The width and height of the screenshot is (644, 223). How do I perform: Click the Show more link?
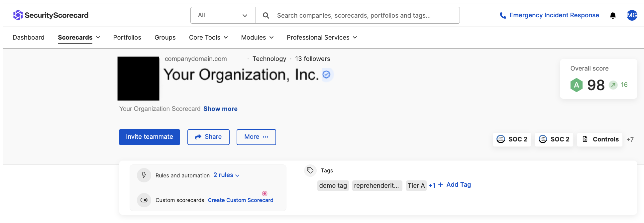click(x=220, y=109)
